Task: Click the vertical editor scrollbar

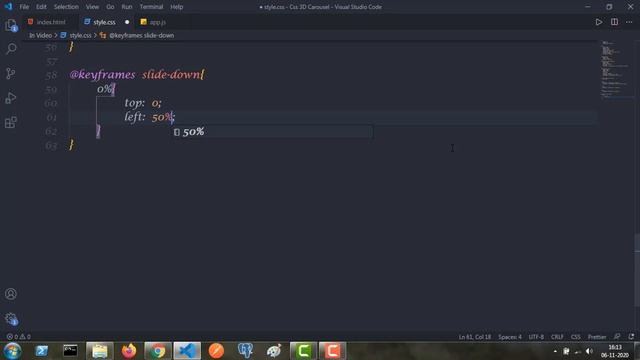Action: (x=637, y=269)
